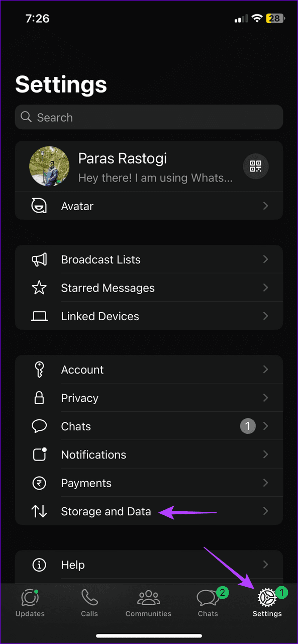
Task: Switch to the Communities tab
Action: pyautogui.click(x=148, y=603)
